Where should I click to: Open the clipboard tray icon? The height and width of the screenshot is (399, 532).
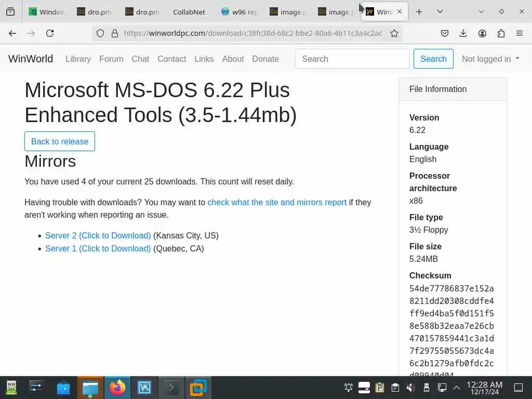tap(395, 388)
